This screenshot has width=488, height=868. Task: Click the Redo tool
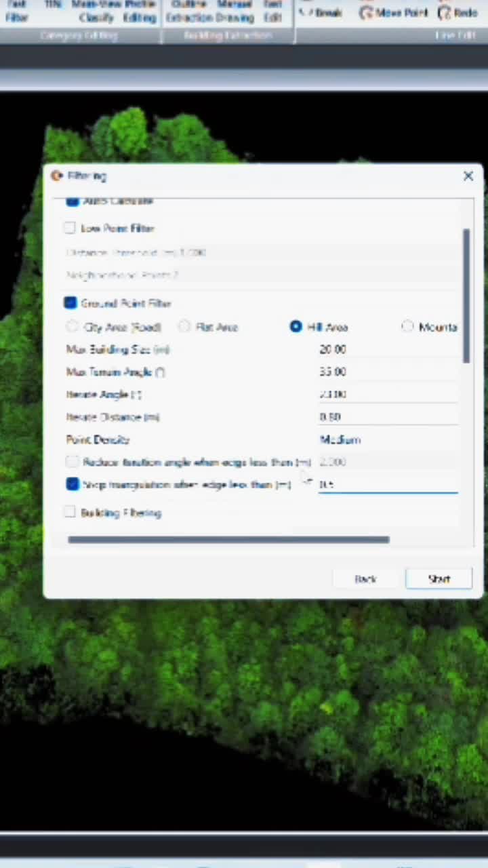(x=457, y=12)
